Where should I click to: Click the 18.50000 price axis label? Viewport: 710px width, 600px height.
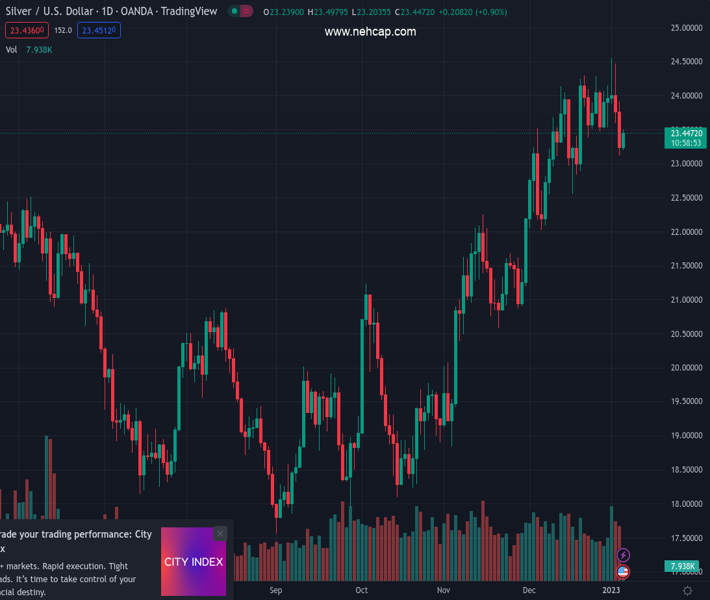(x=686, y=470)
